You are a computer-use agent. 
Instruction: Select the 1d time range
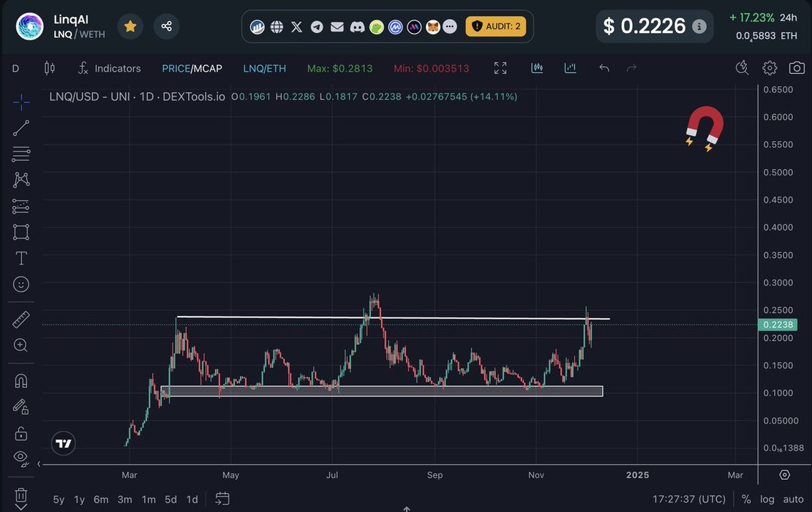192,500
